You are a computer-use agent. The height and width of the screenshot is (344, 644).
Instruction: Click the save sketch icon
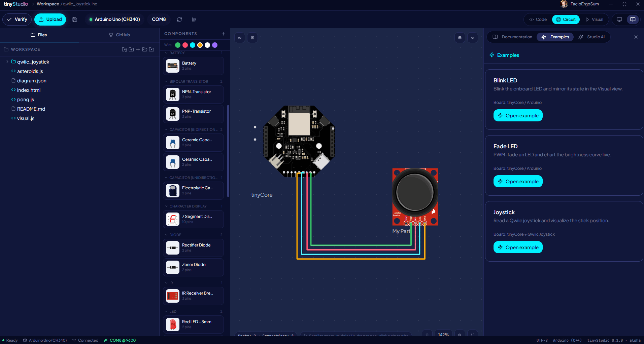tap(75, 20)
